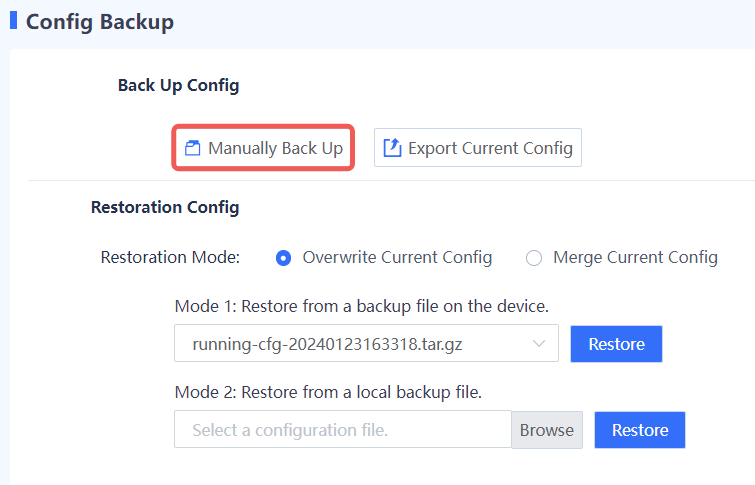The image size is (755, 485).
Task: Start a manual backup with Manually Back Up
Action: [x=263, y=148]
